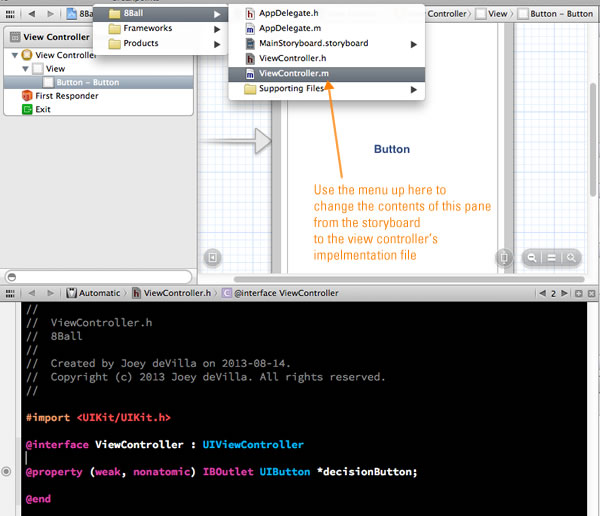This screenshot has width=600, height=516.
Task: Open the @interface ViewController symbol breadcrumb
Action: (280, 293)
